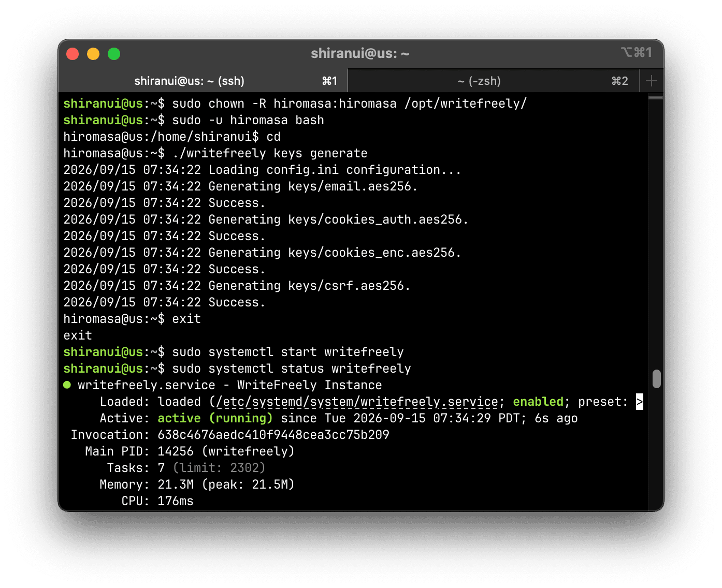The image size is (722, 588).
Task: Click the ⌥⌘1 indicator in title bar
Action: [x=636, y=52]
